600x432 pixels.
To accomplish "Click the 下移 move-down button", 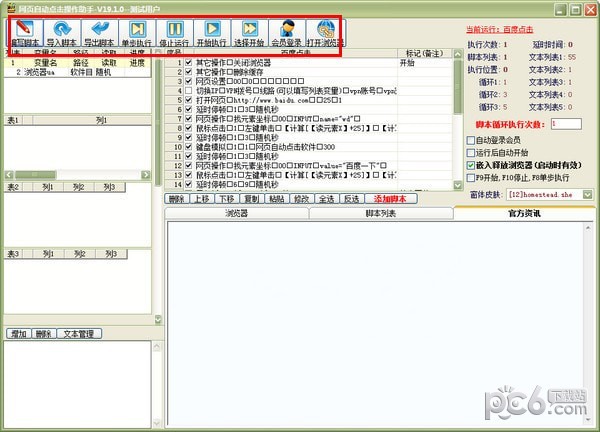I will coord(227,199).
